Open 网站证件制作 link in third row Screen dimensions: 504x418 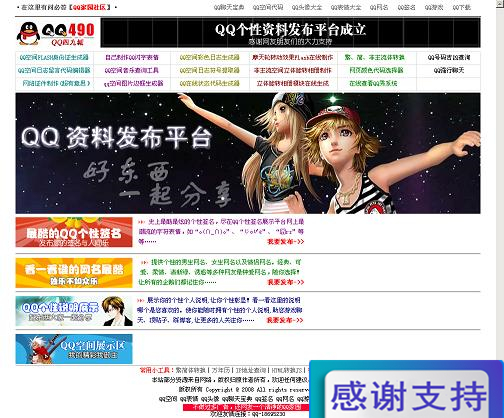click(x=56, y=83)
